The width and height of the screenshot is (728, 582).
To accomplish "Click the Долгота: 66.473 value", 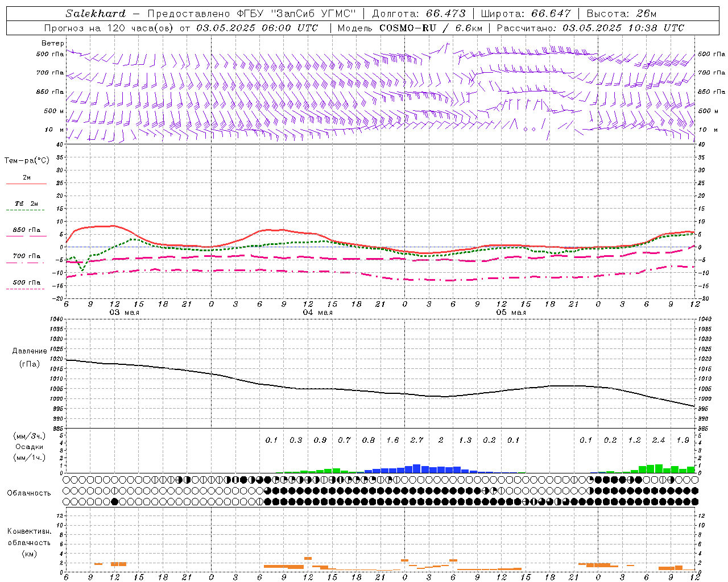I will pyautogui.click(x=419, y=14).
